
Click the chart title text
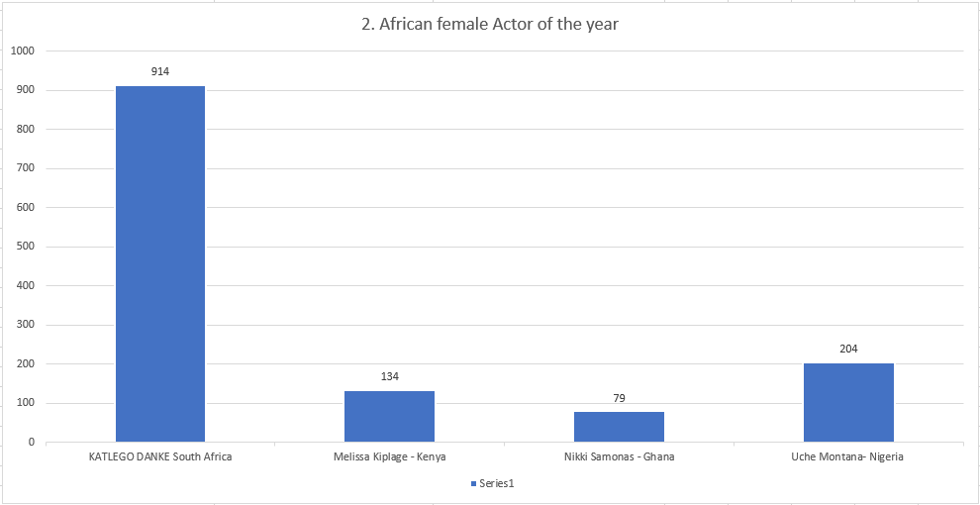pos(489,24)
